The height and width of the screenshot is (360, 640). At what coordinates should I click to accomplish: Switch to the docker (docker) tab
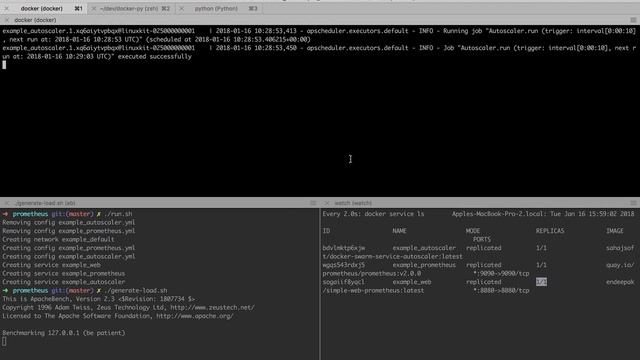click(x=43, y=8)
